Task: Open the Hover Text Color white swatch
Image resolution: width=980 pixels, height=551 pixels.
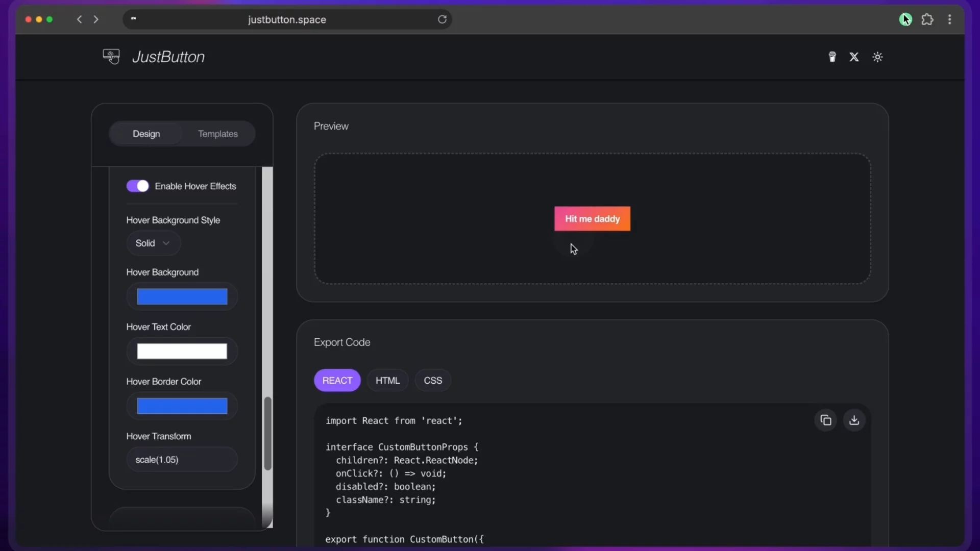Action: coord(182,351)
